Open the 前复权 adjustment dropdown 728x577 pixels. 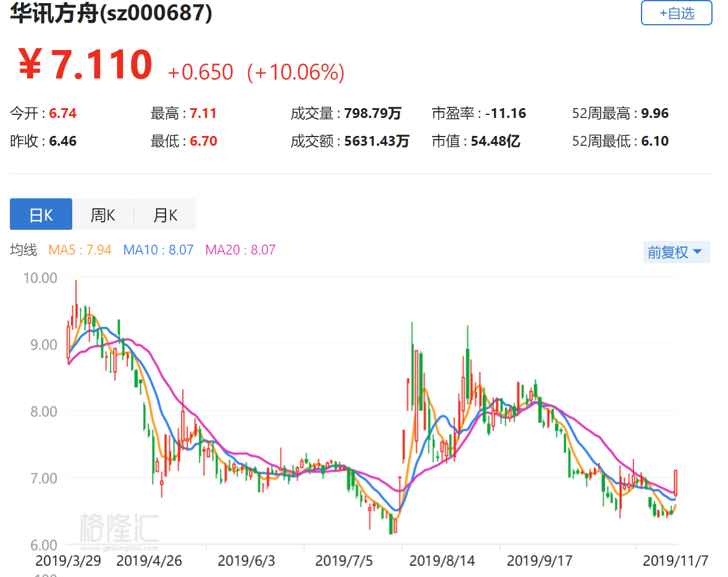pyautogui.click(x=676, y=252)
